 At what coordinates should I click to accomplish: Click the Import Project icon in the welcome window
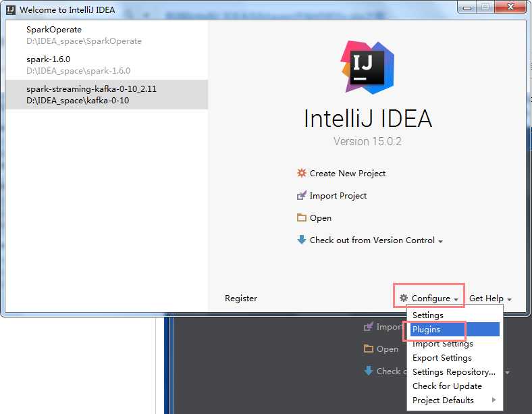pyautogui.click(x=301, y=195)
